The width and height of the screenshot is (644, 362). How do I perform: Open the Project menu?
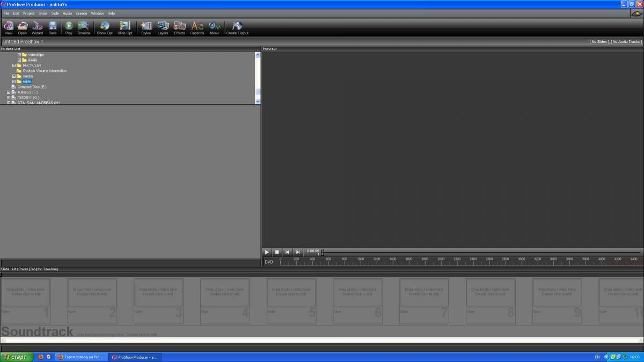(x=28, y=13)
